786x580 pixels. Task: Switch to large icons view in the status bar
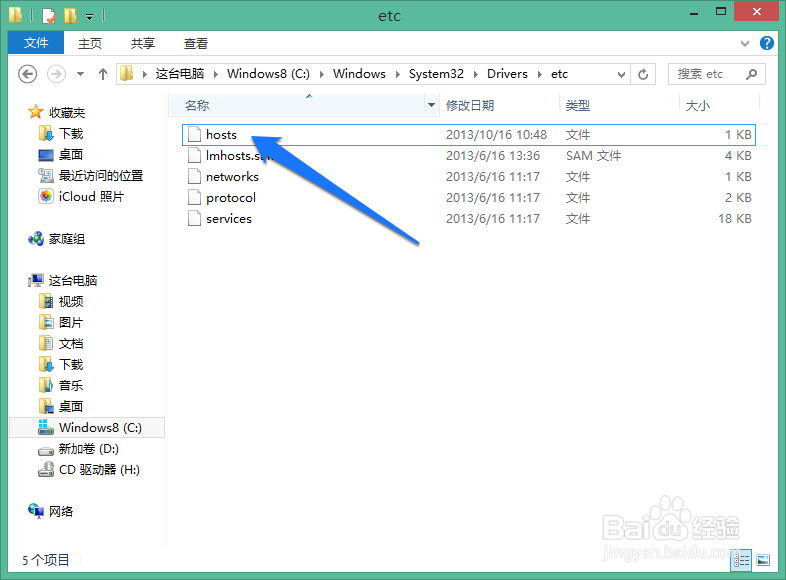tap(763, 560)
